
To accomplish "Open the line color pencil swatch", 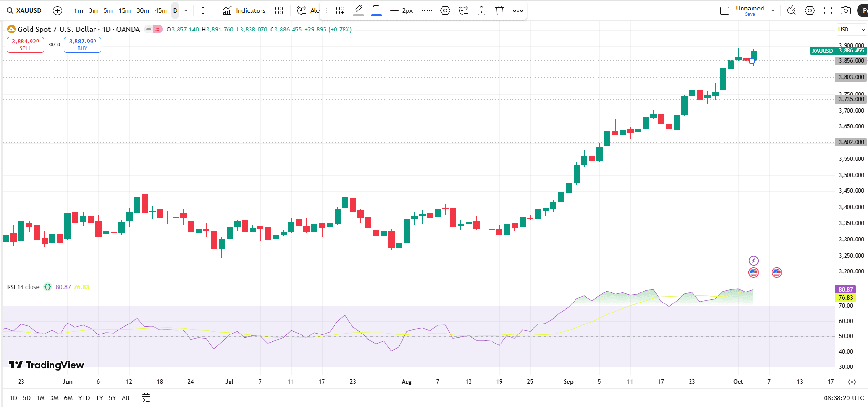I will click(358, 10).
